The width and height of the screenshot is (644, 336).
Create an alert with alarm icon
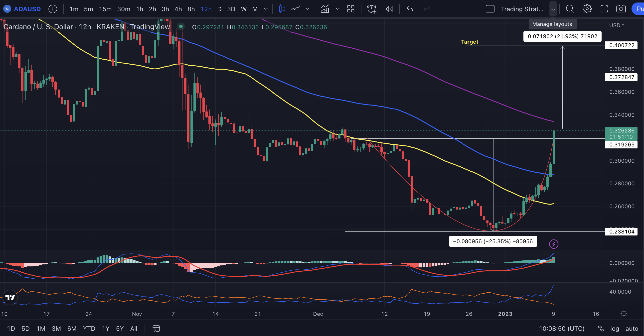coord(372,9)
